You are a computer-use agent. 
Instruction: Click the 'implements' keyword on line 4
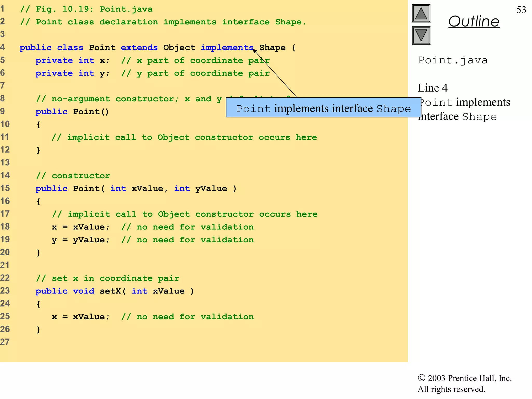(227, 48)
